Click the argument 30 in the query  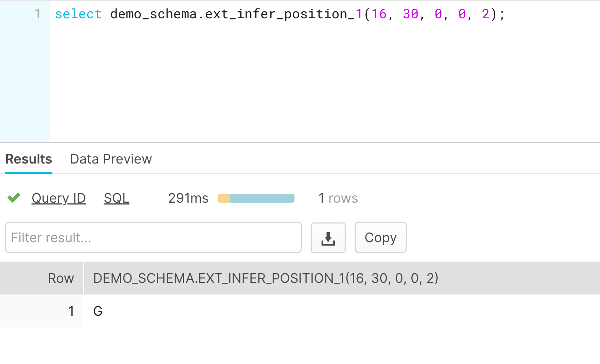click(410, 14)
